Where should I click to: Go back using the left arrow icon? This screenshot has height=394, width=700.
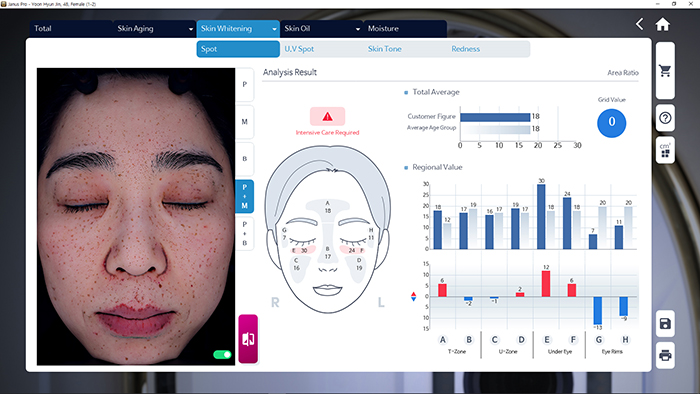[640, 24]
